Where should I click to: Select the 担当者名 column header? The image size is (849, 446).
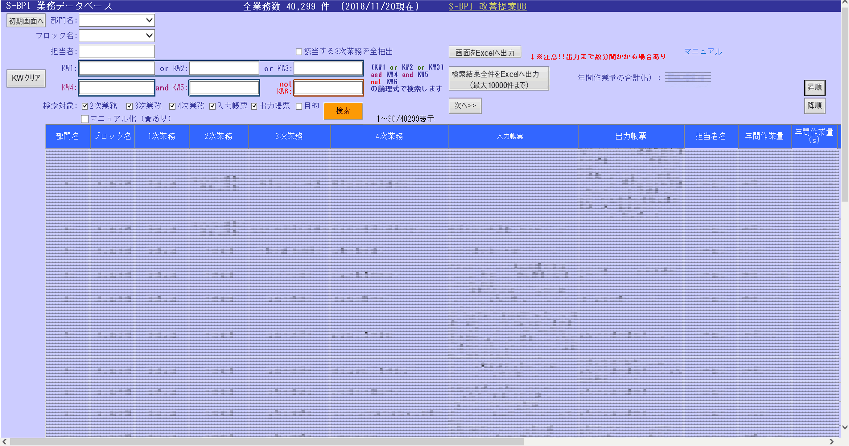(x=711, y=136)
